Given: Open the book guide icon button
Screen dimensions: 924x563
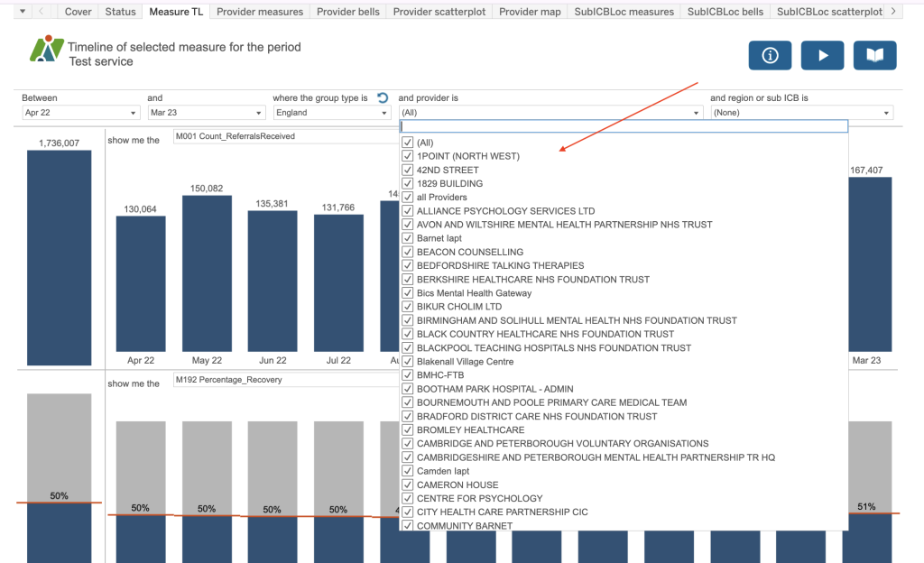Looking at the screenshot, I should [874, 55].
